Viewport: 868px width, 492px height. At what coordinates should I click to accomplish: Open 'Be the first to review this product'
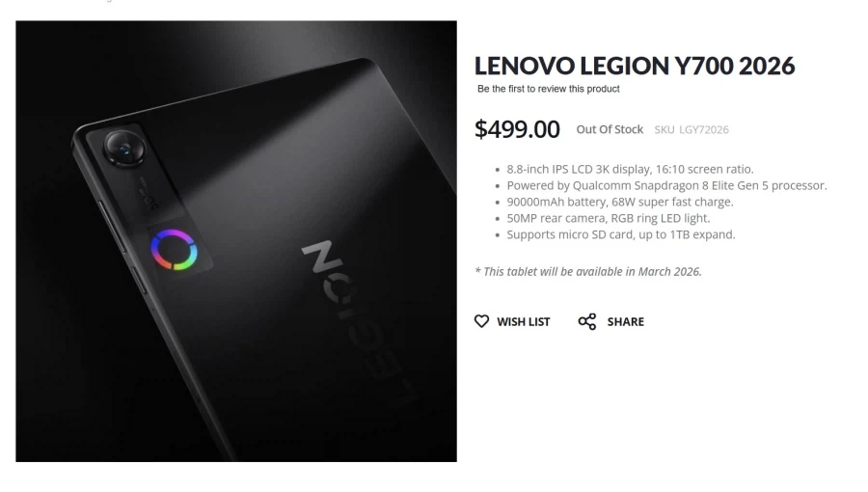tap(548, 89)
